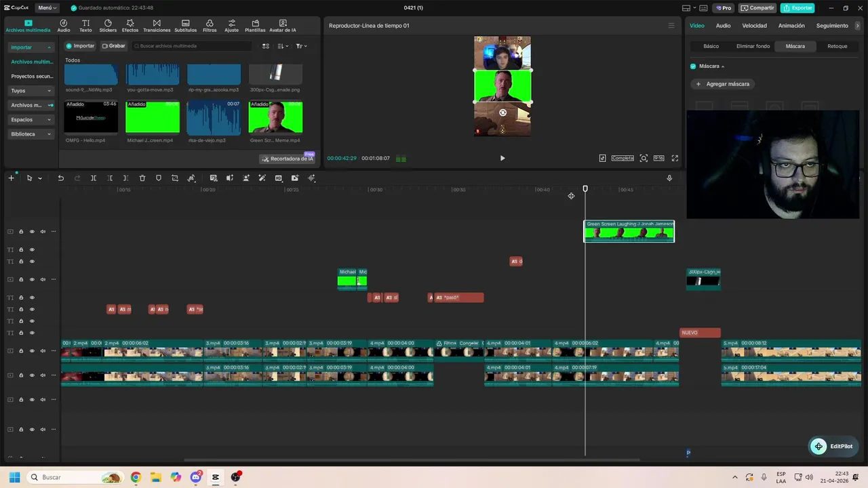Click the timeline horizontal scrollbar
The height and width of the screenshot is (488, 868).
click(412, 460)
